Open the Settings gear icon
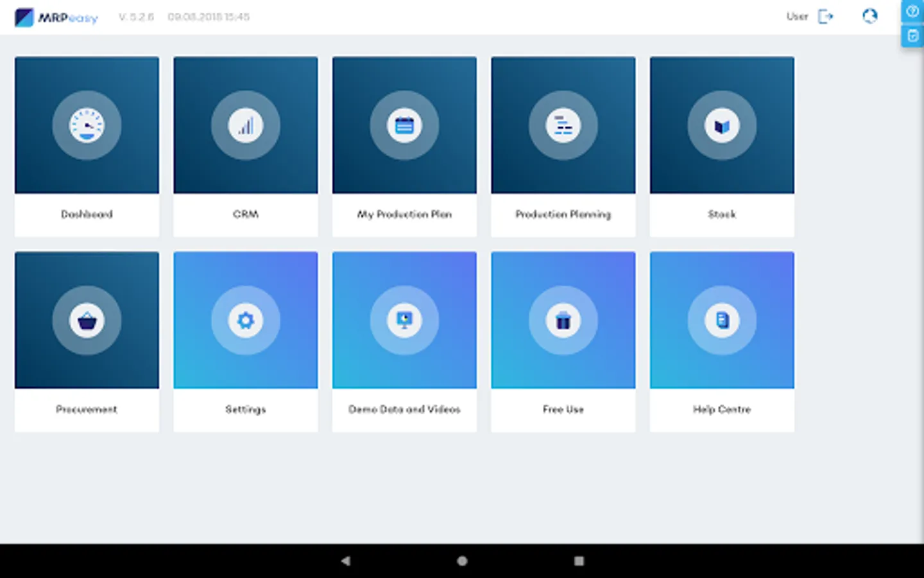Image resolution: width=924 pixels, height=578 pixels. point(246,320)
